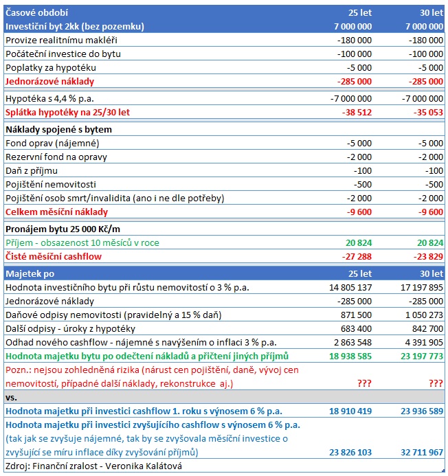The height and width of the screenshot is (476, 448).
Task: Click the 'Náklady spojené s bytem' section heading
Action: click(58, 129)
